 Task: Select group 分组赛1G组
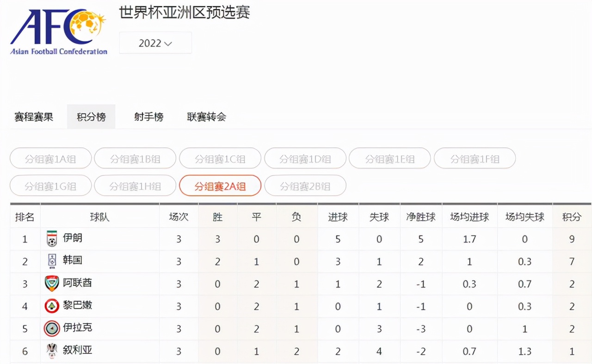tap(50, 186)
